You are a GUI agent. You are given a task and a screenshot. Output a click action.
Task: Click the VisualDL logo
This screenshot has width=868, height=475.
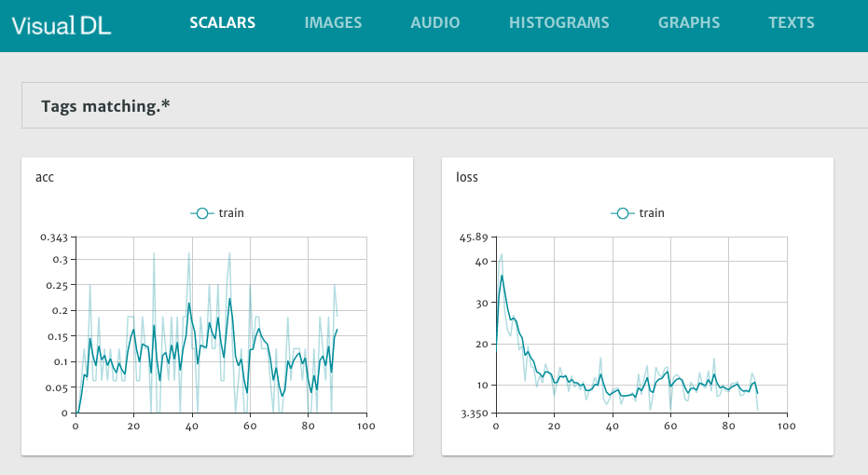(62, 25)
